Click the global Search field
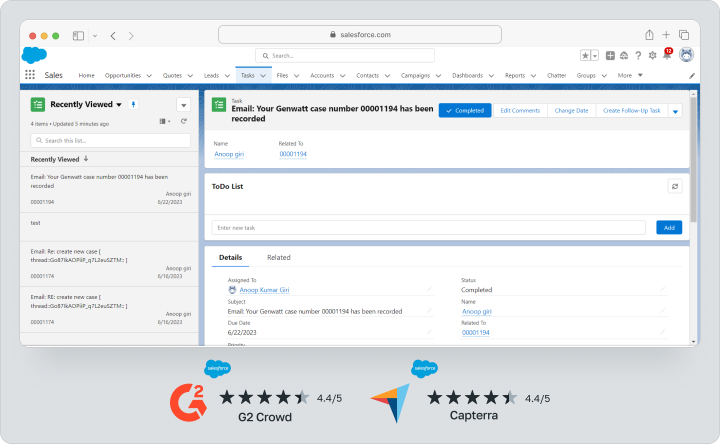The image size is (720, 444). point(345,56)
